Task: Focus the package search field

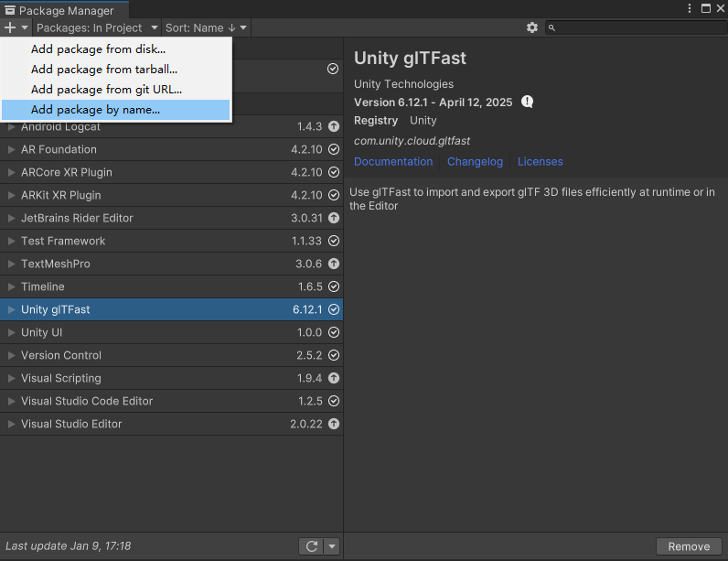Action: (x=636, y=27)
